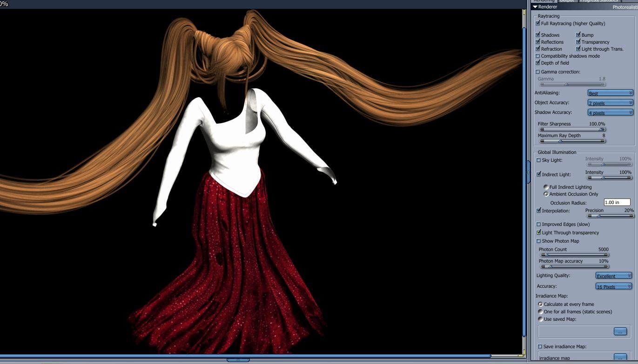The width and height of the screenshot is (638, 364).
Task: Click the Maximum Ray Depth slider
Action: click(x=572, y=141)
